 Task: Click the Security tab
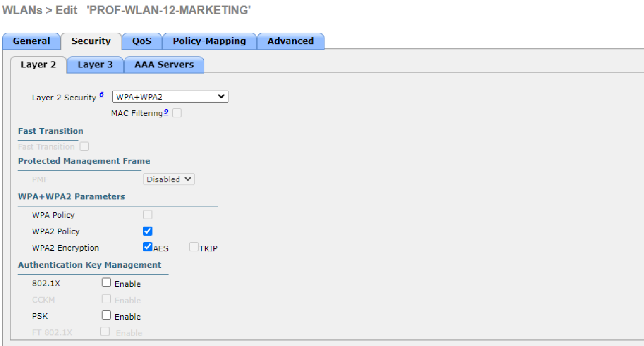[91, 41]
